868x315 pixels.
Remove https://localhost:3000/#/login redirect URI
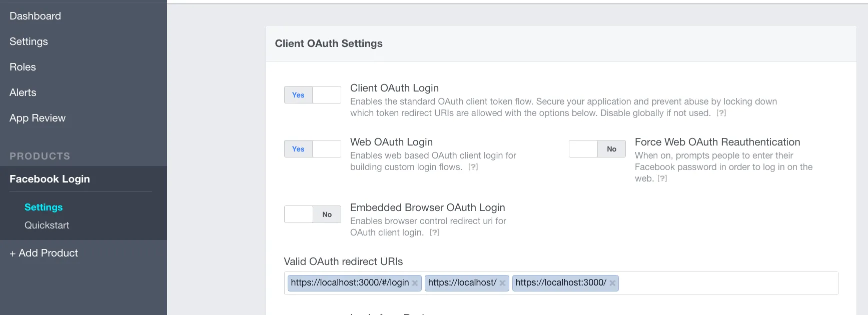click(x=415, y=283)
